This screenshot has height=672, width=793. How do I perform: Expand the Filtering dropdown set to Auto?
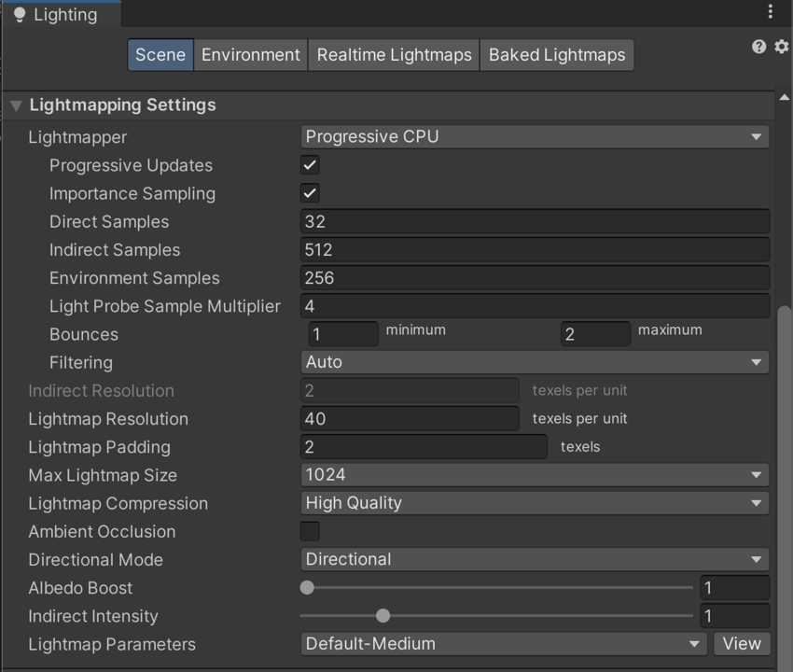coord(535,362)
